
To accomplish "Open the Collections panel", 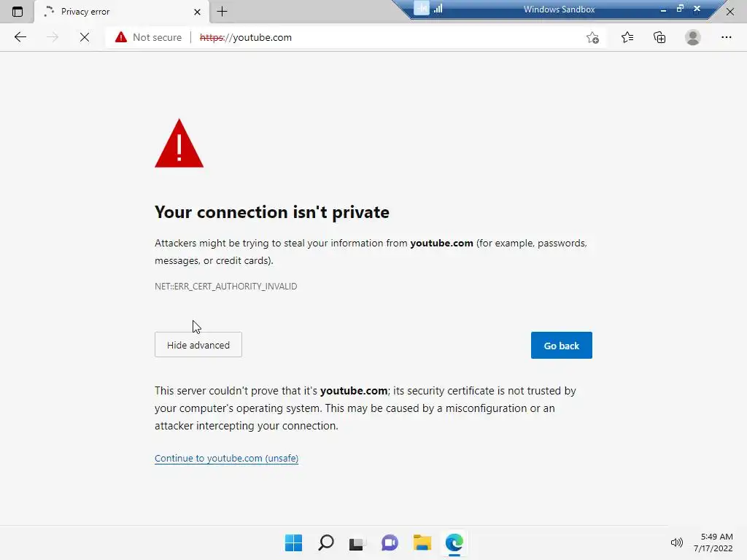I will pyautogui.click(x=659, y=37).
